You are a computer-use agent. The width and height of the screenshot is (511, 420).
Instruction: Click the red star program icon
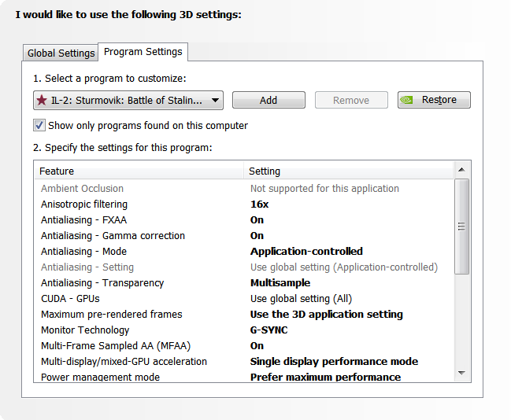(x=42, y=100)
